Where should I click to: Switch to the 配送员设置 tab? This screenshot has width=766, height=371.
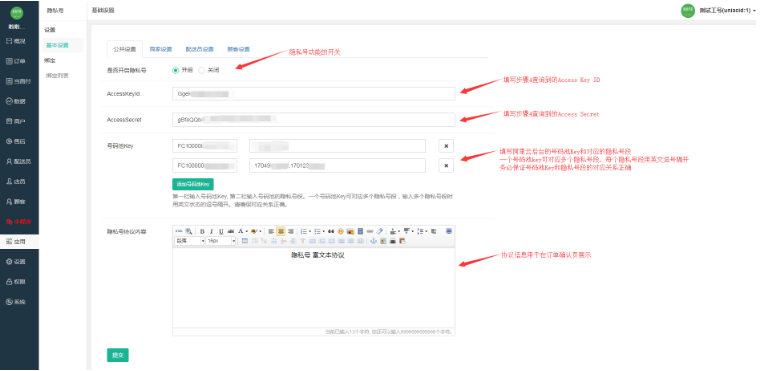tap(199, 49)
